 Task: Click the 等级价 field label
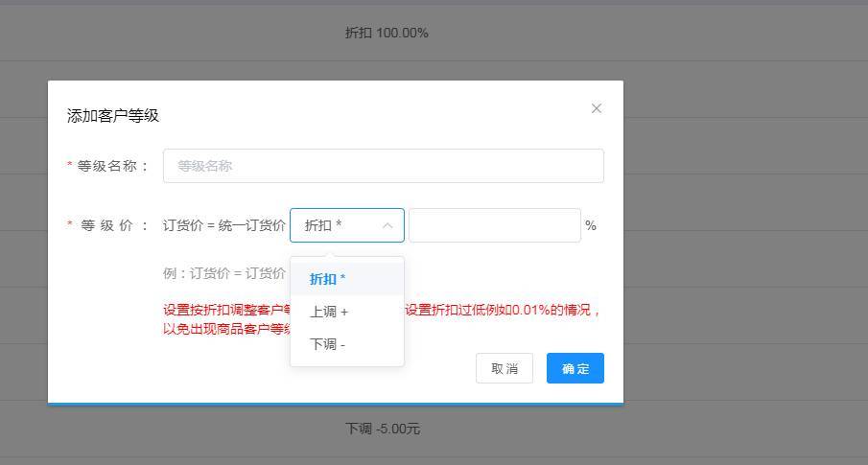click(113, 225)
